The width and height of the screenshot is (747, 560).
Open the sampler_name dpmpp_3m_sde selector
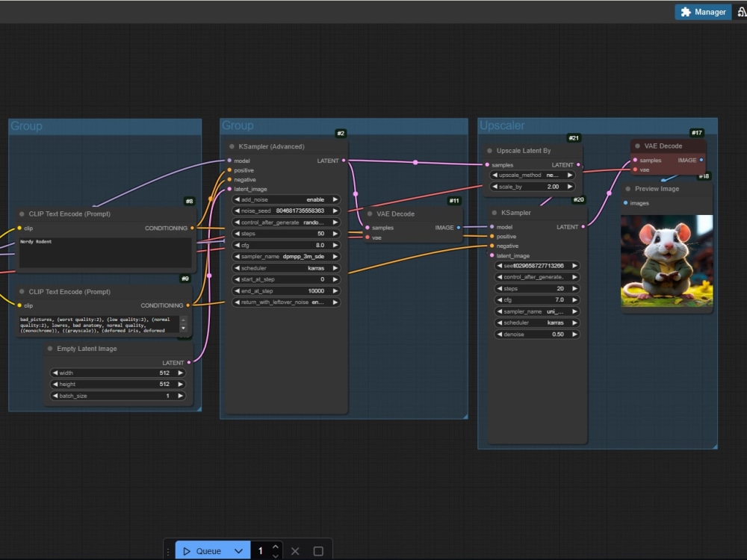(286, 257)
